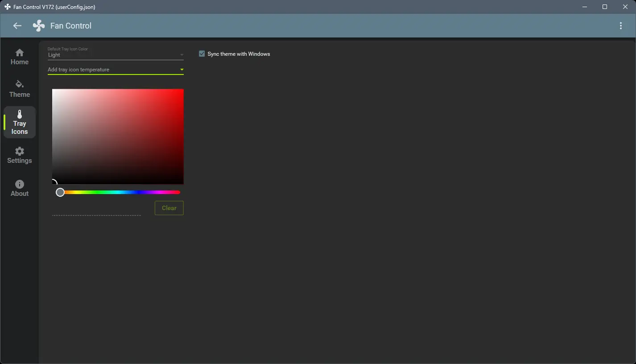Click the Fan Control fan logo

pyautogui.click(x=39, y=26)
